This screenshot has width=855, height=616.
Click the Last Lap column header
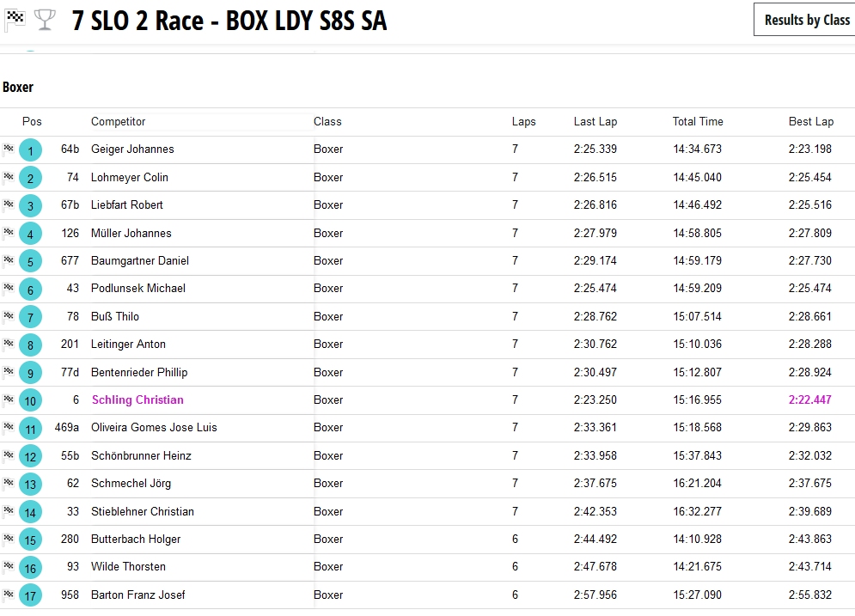tap(595, 121)
